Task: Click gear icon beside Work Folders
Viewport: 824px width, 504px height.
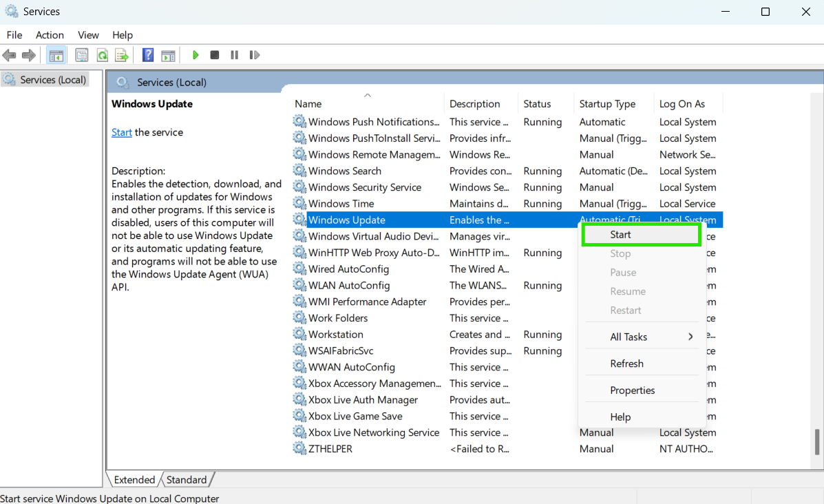Action: click(x=299, y=317)
